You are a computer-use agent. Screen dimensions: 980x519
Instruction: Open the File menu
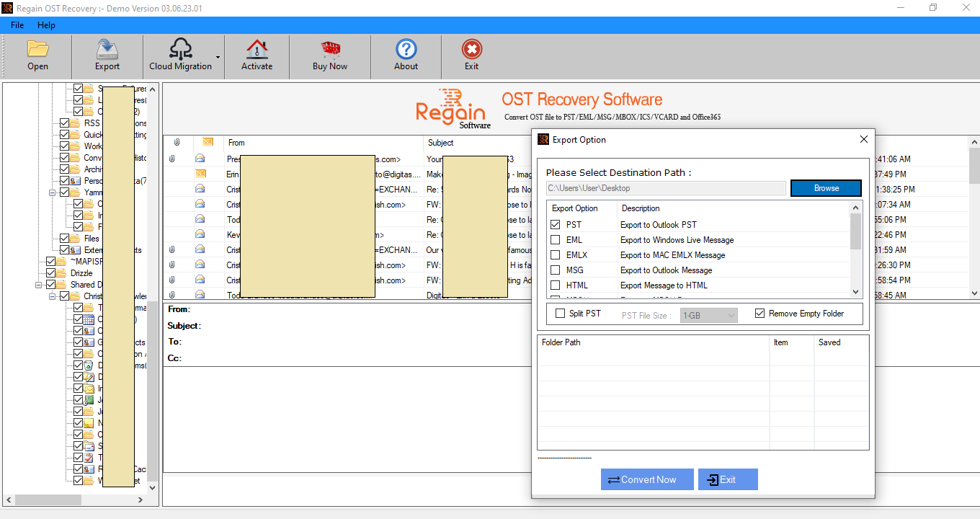pos(17,25)
